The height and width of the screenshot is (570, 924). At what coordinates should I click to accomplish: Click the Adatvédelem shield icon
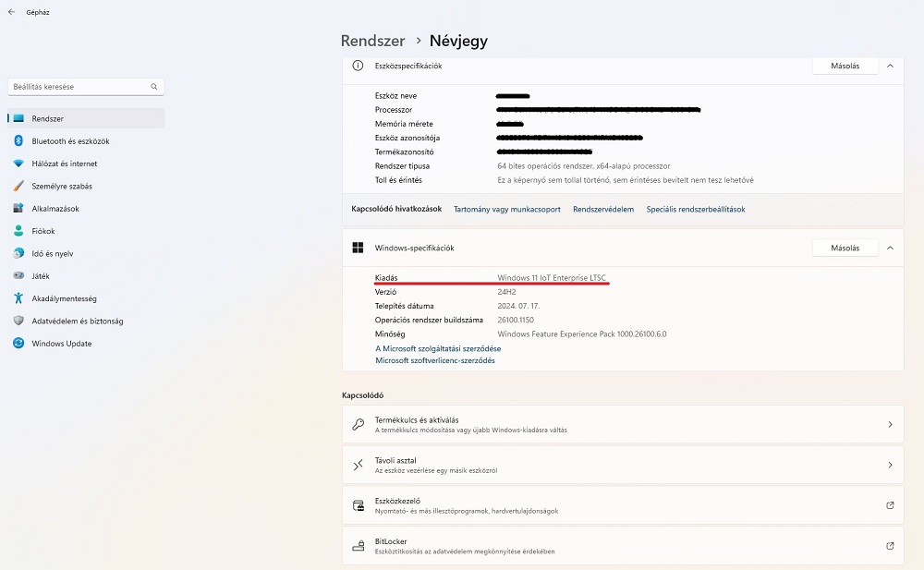pyautogui.click(x=18, y=321)
